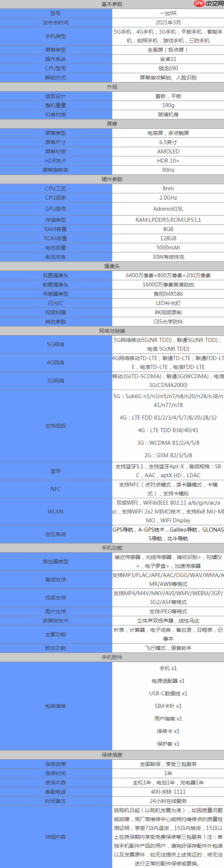The height and width of the screenshot is (868, 224).
Task: Select the 5000mAh battery capacity cell
Action: tap(168, 248)
